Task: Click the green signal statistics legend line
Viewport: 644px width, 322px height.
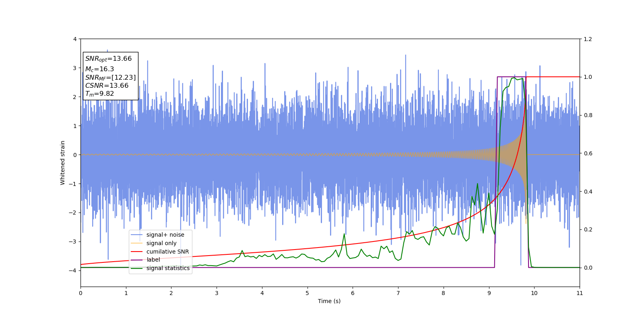Action: (x=137, y=268)
